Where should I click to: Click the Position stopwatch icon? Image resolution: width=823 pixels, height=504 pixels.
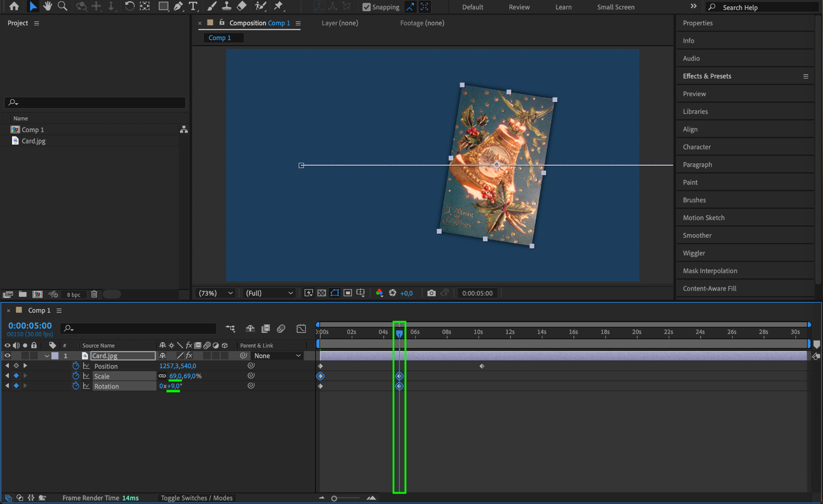[x=76, y=366]
